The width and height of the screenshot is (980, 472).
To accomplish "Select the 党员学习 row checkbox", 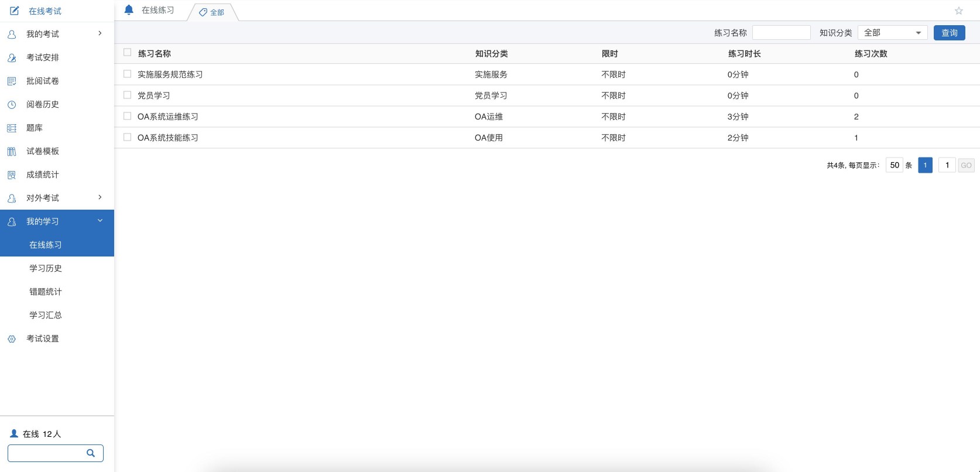I will point(127,95).
